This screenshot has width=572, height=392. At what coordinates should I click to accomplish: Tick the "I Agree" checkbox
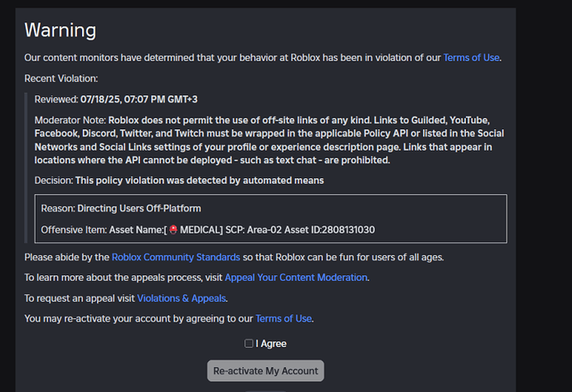(249, 343)
